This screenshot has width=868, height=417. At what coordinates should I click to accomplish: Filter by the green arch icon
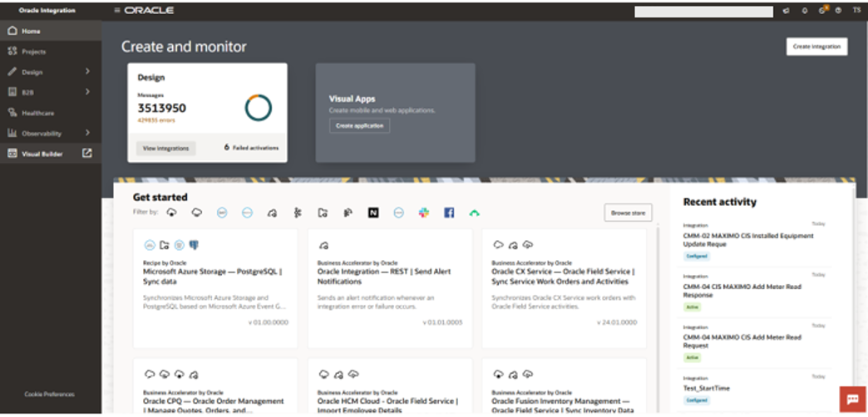[x=474, y=213]
